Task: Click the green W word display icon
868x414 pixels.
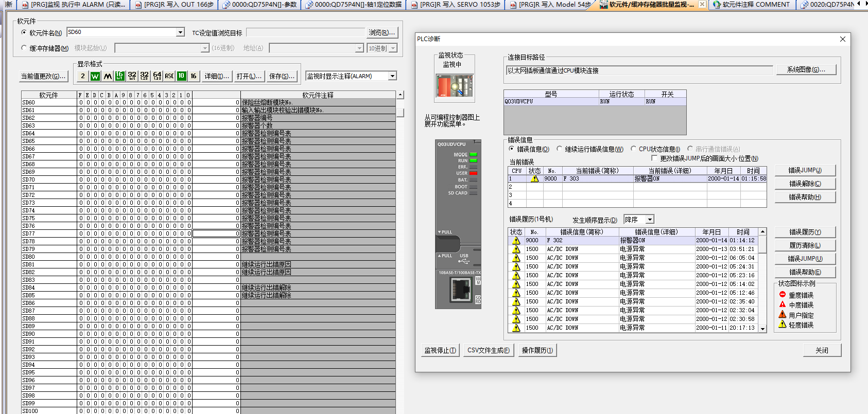Action: (x=95, y=76)
